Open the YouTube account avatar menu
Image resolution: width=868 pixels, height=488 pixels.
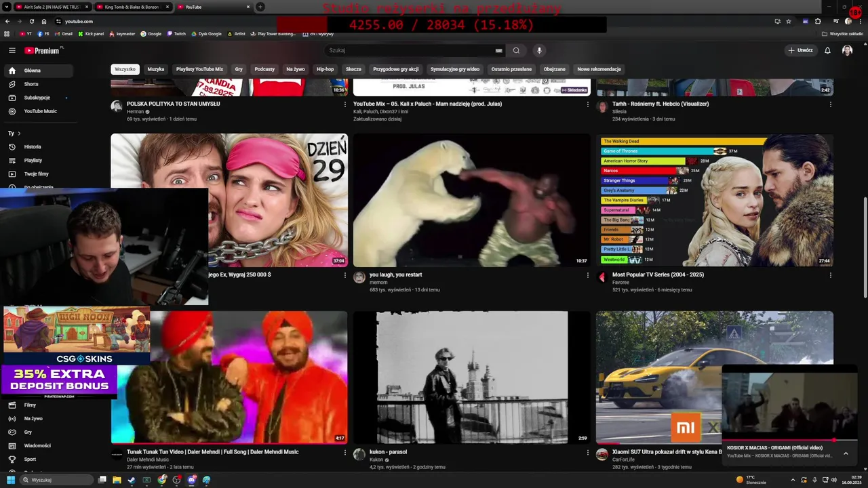(x=847, y=50)
